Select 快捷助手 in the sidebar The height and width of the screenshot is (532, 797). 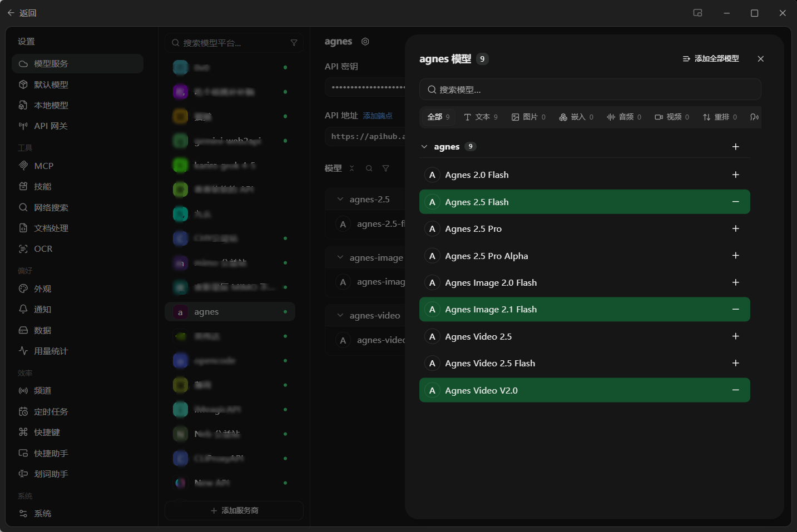[x=77, y=454]
